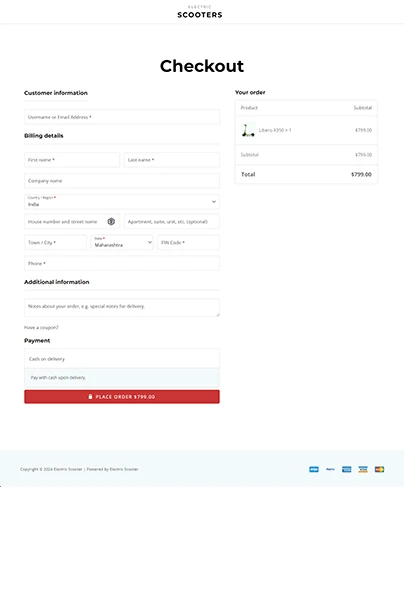Screen dimensions: 404x600
Task: Click the locate address icon in street field
Action: pos(111,222)
